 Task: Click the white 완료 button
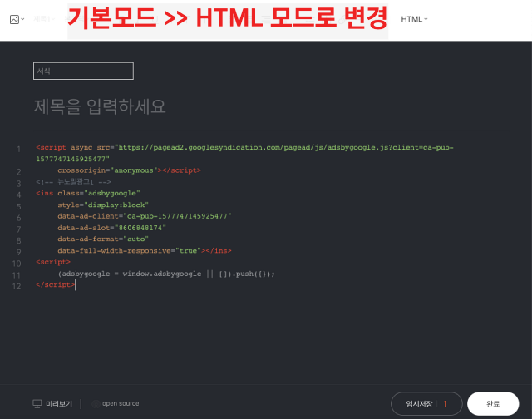point(493,404)
